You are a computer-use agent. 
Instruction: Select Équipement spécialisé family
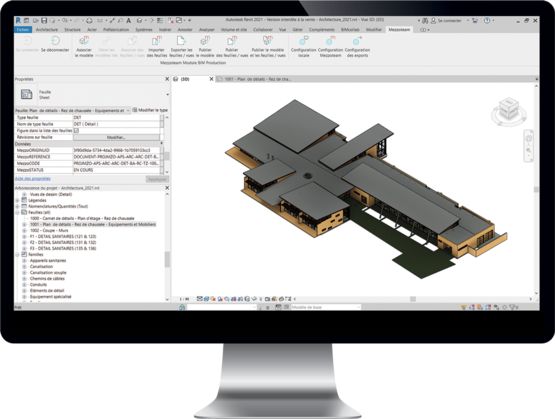51,297
